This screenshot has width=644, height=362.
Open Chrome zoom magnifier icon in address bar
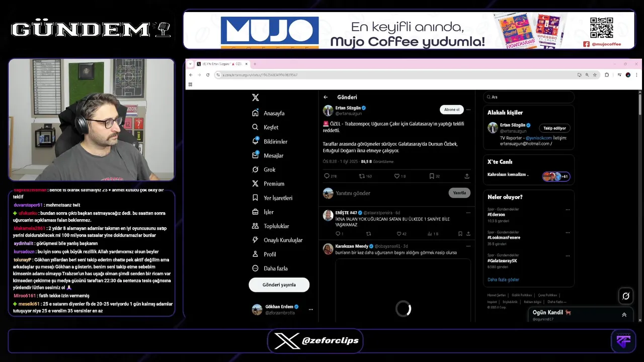587,75
